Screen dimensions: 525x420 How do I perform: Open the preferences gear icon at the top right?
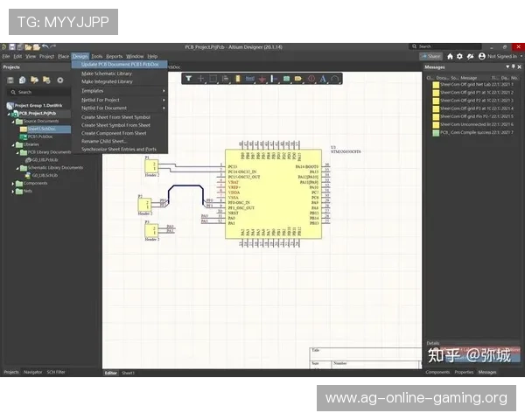[x=459, y=56]
